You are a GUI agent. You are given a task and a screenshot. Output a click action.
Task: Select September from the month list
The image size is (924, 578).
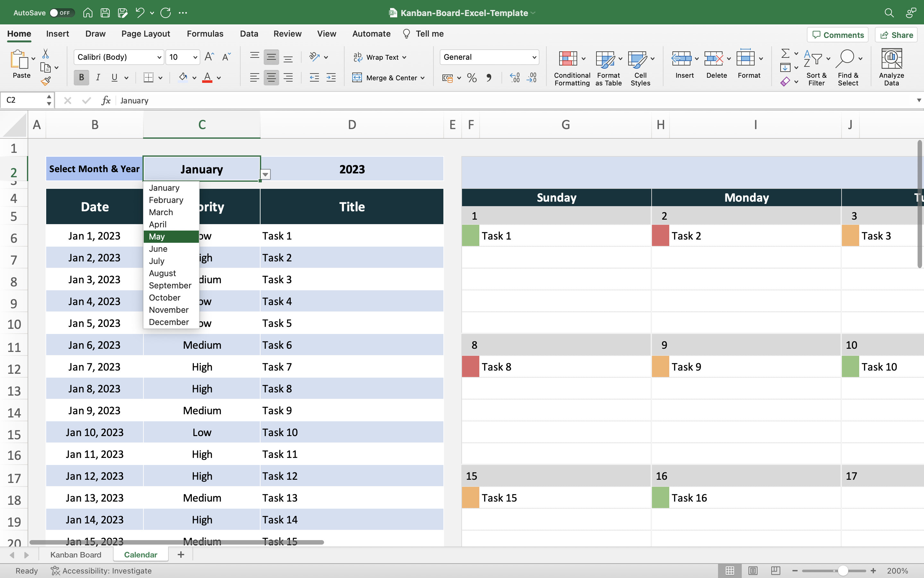click(171, 285)
